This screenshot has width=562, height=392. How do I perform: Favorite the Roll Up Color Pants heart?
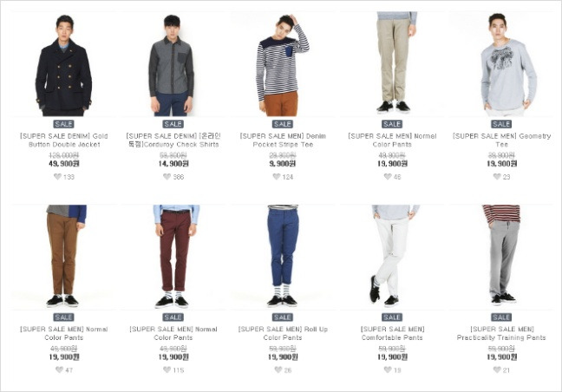tap(278, 369)
